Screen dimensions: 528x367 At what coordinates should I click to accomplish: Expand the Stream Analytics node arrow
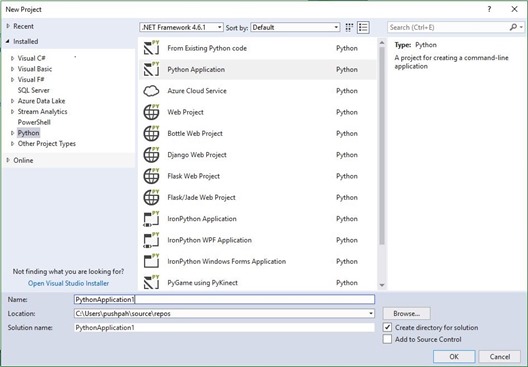point(12,112)
